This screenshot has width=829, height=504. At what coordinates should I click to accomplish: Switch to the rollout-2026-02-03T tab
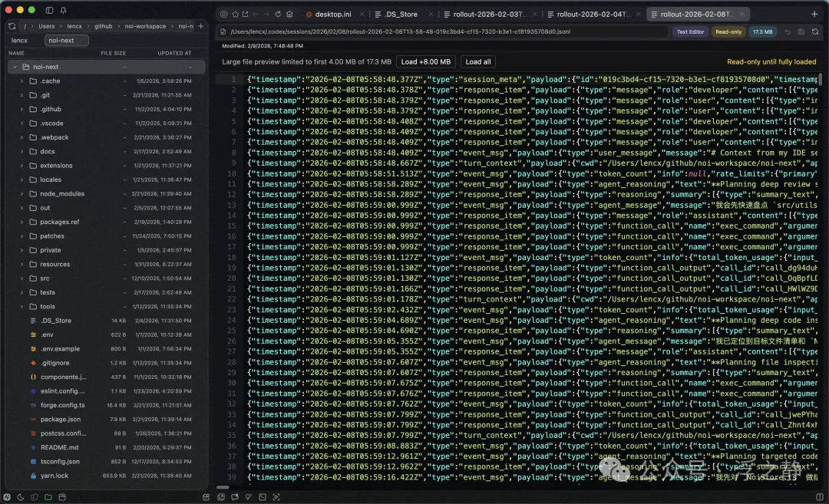point(490,15)
